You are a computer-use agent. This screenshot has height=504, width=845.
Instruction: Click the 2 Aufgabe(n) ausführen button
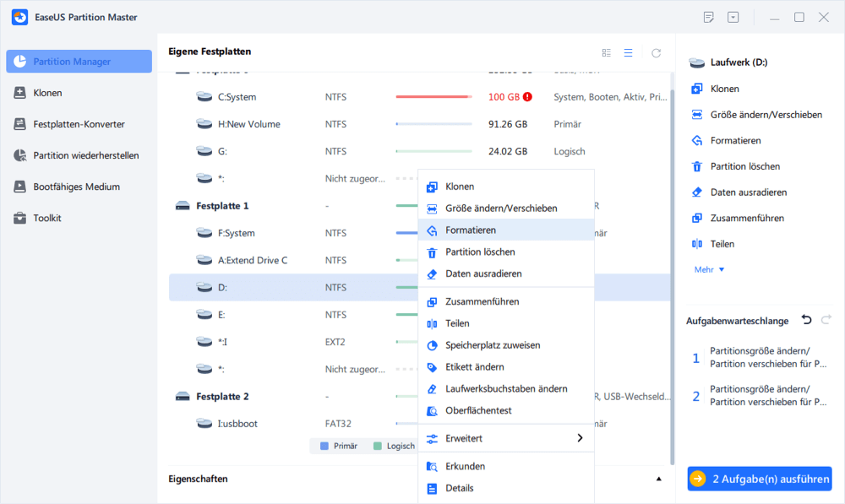(760, 479)
